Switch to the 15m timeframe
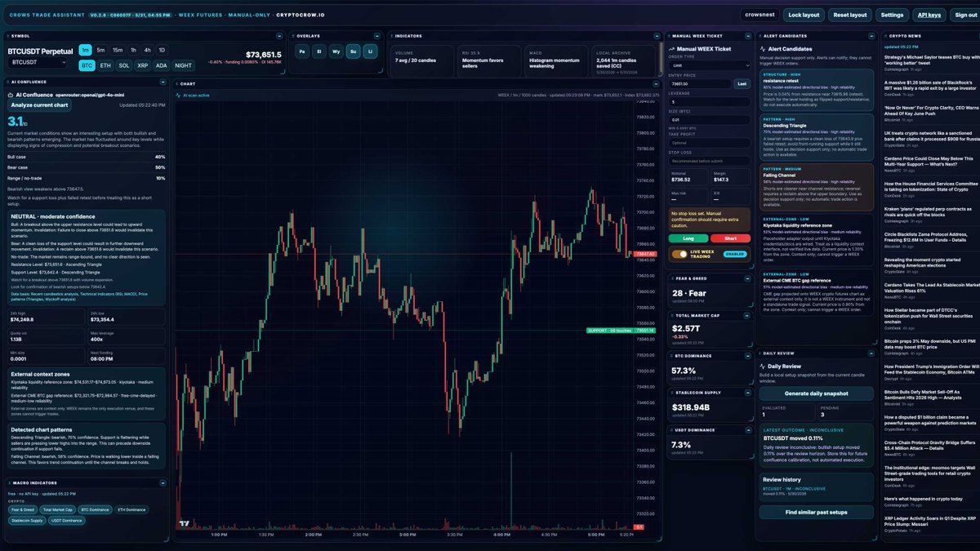The height and width of the screenshot is (551, 980). [118, 50]
